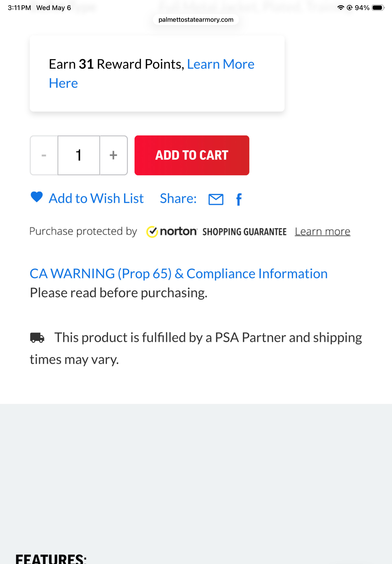Screen dimensions: 392x564
Task: Tap the Wi-Fi status icon
Action: pos(340,8)
